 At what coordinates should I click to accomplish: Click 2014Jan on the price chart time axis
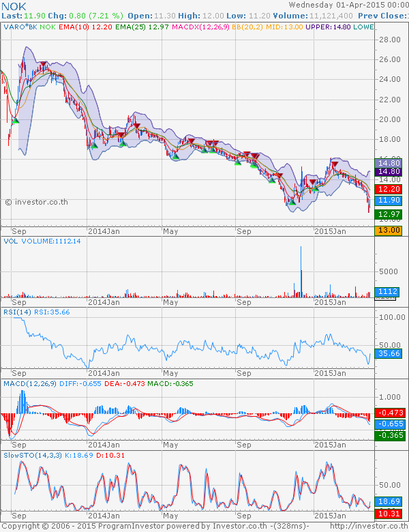(104, 231)
